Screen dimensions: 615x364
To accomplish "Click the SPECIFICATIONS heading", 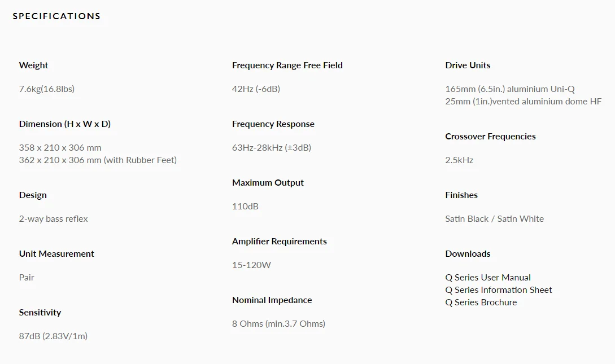I will click(x=56, y=16).
